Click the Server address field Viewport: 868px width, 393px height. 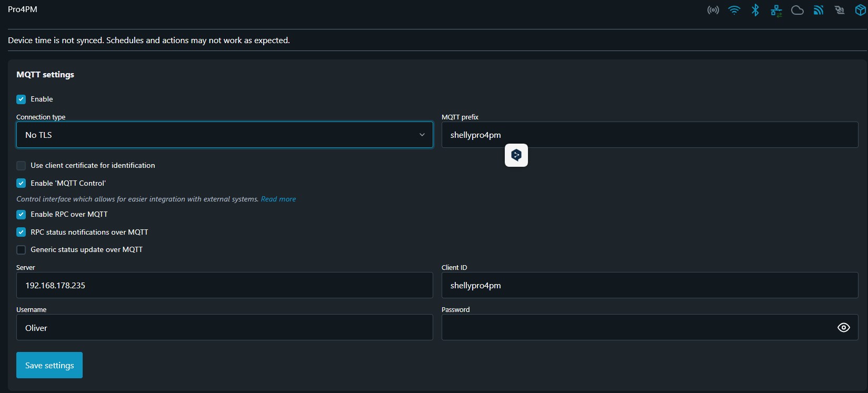[x=224, y=285]
